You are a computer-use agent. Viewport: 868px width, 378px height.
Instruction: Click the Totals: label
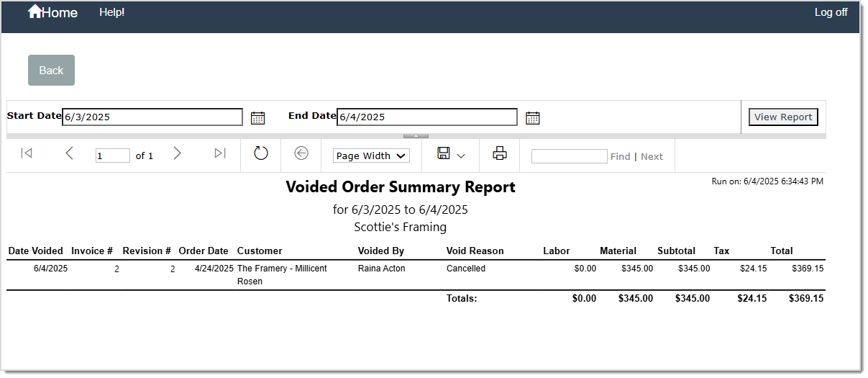(x=462, y=298)
